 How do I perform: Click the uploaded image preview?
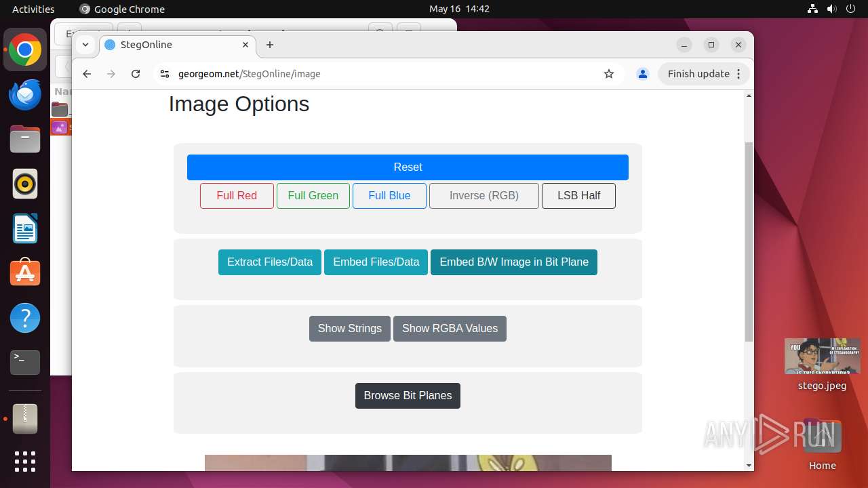tap(408, 463)
